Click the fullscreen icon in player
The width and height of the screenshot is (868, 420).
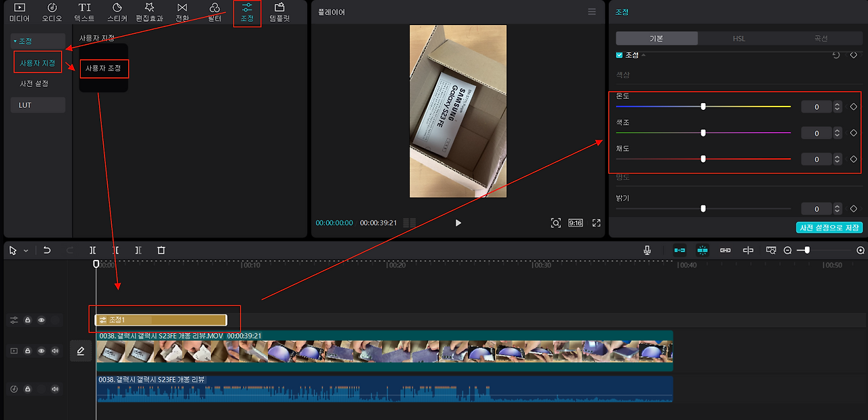597,223
